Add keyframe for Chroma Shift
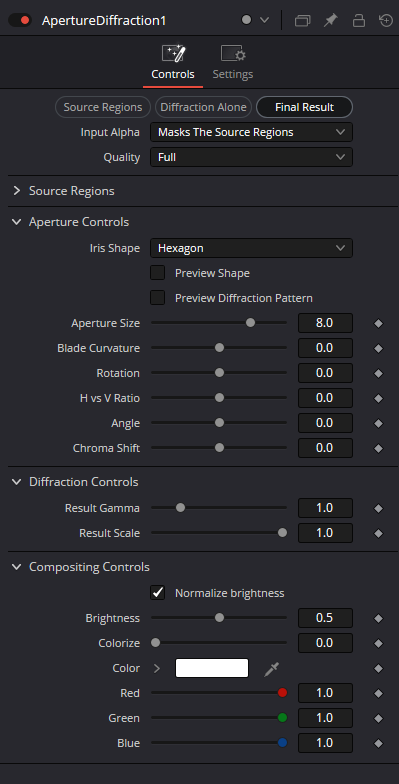399x784 pixels. (x=378, y=448)
